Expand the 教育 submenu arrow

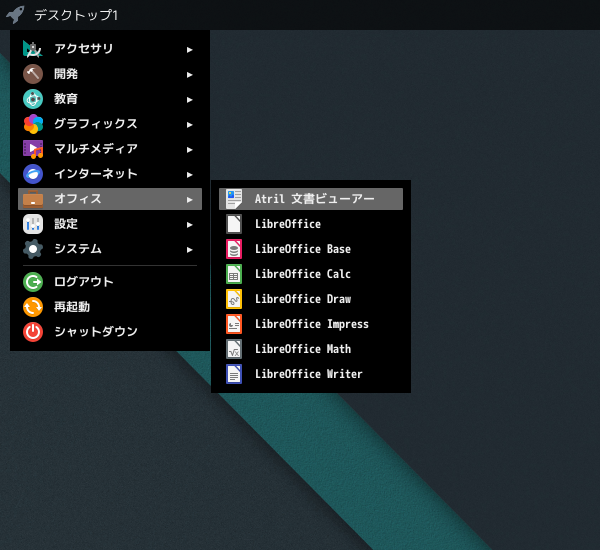(189, 100)
